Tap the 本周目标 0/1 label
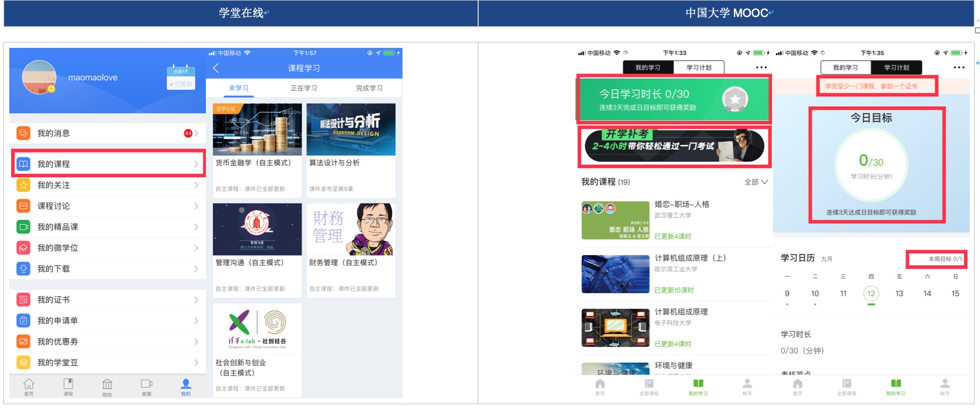980x408 pixels. (945, 259)
